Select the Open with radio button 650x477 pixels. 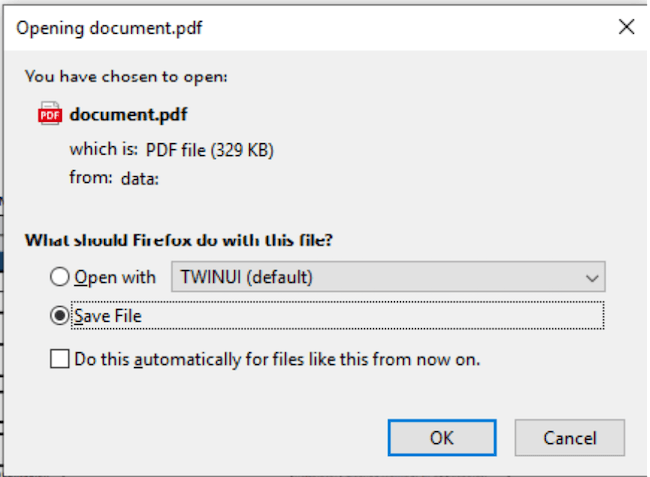[x=60, y=276]
